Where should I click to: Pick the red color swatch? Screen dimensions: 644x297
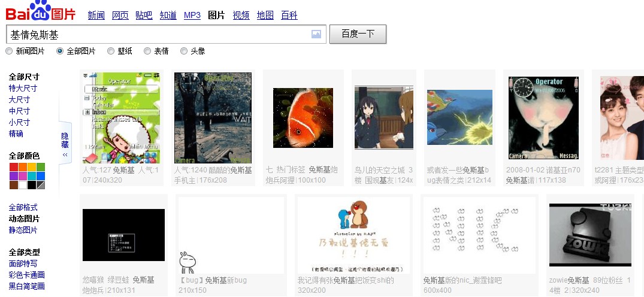pos(14,167)
